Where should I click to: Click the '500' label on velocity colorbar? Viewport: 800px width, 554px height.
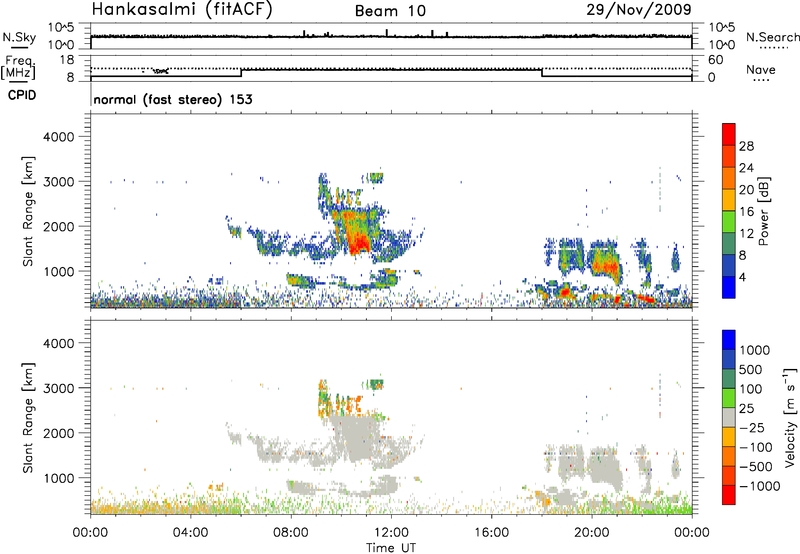tap(751, 369)
